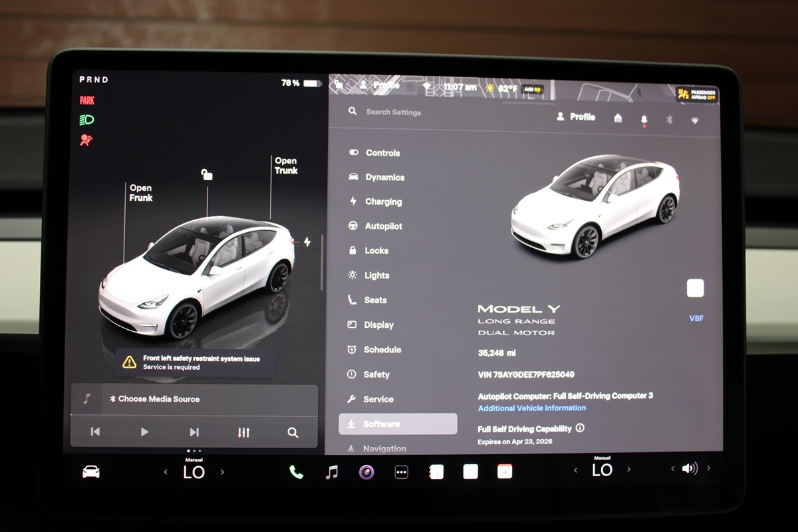The height and width of the screenshot is (532, 798).
Task: Open the Autopilot settings menu
Action: [x=383, y=226]
